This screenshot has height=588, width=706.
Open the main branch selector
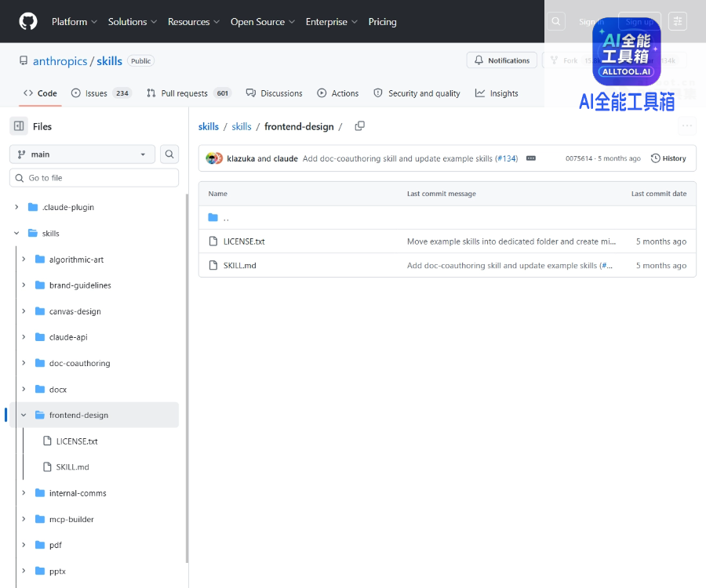(82, 154)
